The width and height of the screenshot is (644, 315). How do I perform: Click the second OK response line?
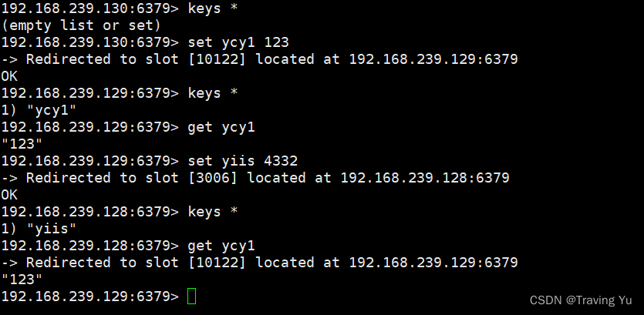pyautogui.click(x=9, y=194)
